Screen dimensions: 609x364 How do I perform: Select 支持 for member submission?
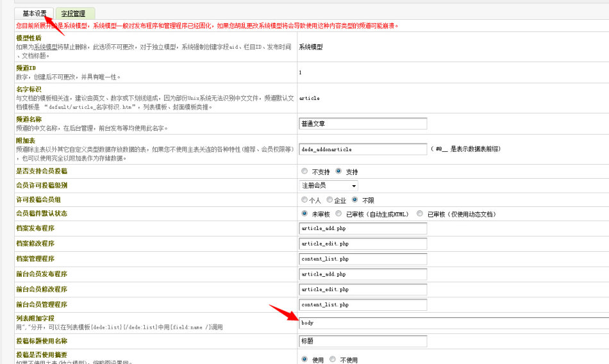click(x=338, y=171)
